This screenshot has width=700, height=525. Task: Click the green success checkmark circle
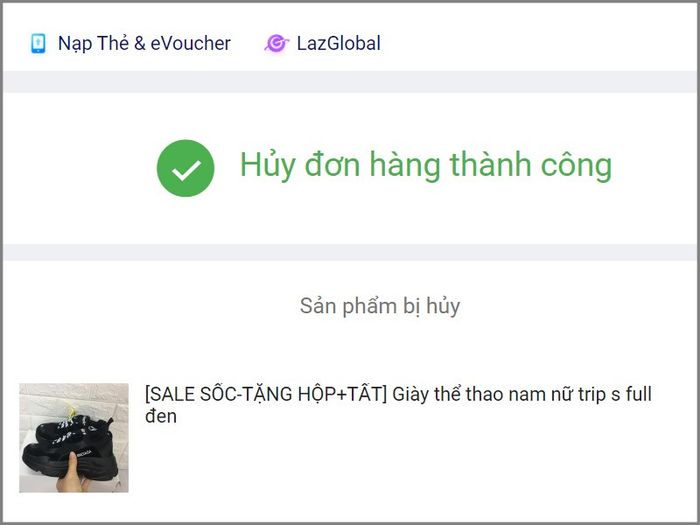coord(185,168)
